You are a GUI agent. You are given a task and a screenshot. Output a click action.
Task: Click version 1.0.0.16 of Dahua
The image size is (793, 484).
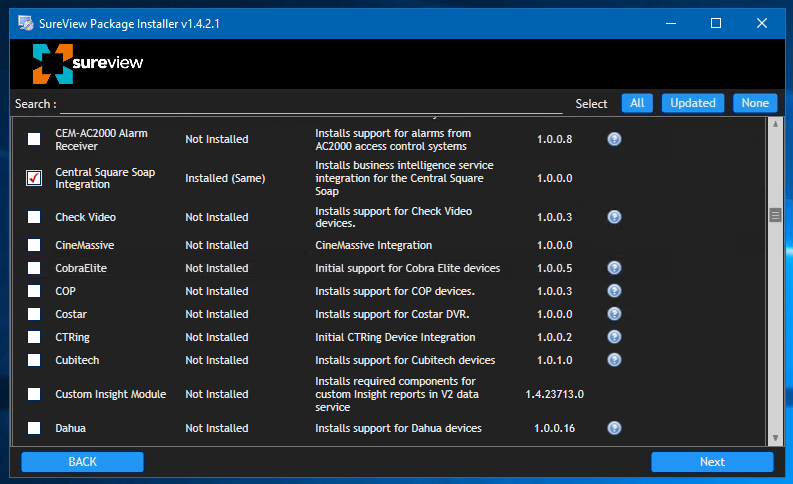click(554, 428)
